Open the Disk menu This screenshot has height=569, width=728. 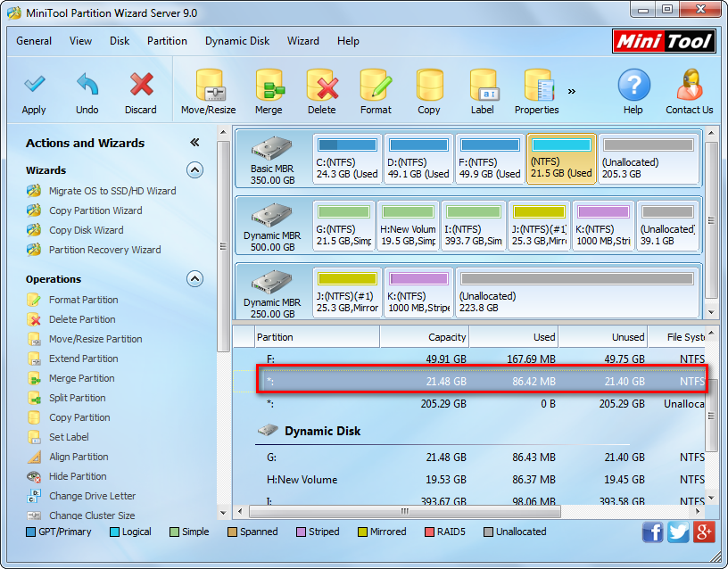coord(120,41)
